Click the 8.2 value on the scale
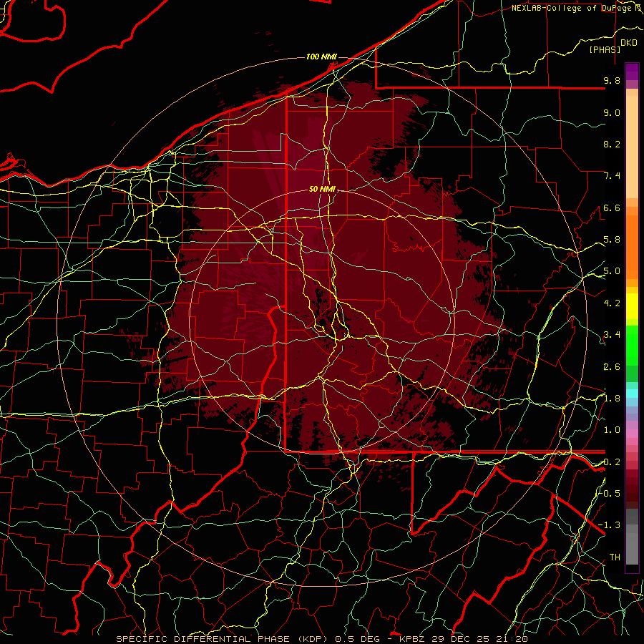Image resolution: width=644 pixels, height=644 pixels. point(612,144)
